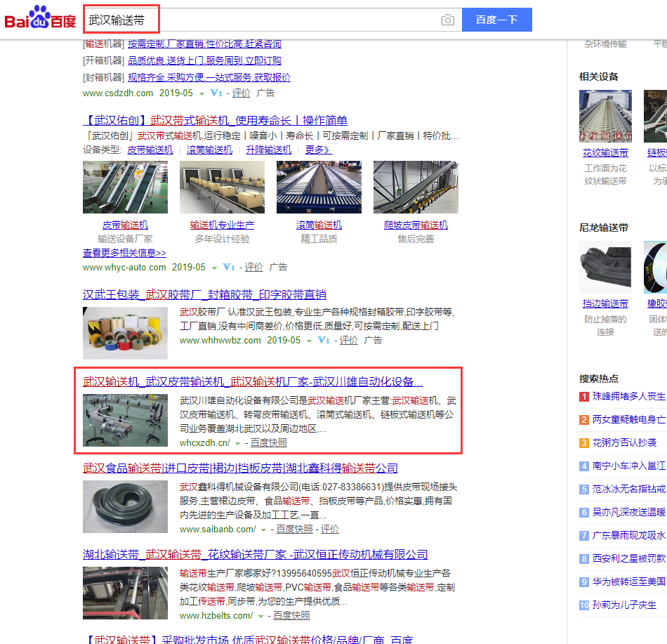Click V1 badge next to www.csdzdh.com
The image size is (667, 644).
tap(216, 93)
